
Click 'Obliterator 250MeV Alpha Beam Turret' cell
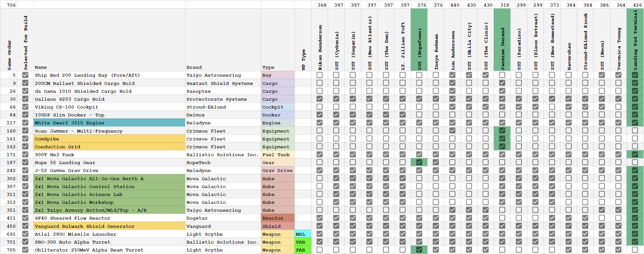pos(110,250)
